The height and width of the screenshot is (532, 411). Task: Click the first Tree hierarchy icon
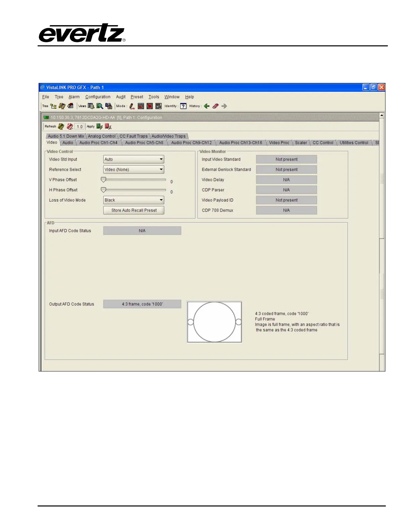[53, 106]
